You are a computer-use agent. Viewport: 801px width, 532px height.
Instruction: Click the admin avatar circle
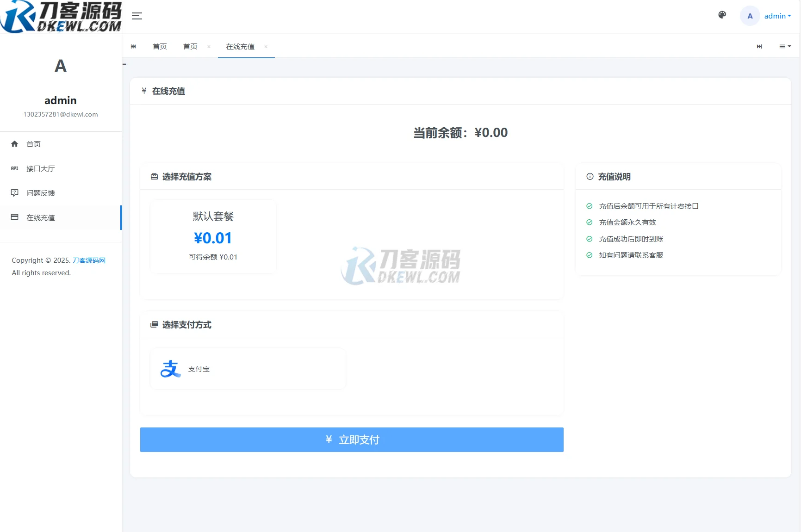coord(750,16)
